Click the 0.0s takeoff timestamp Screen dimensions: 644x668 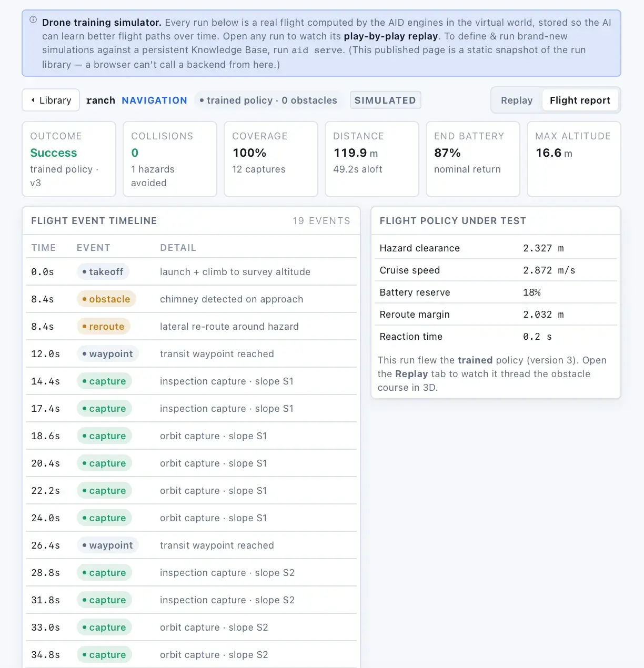43,271
